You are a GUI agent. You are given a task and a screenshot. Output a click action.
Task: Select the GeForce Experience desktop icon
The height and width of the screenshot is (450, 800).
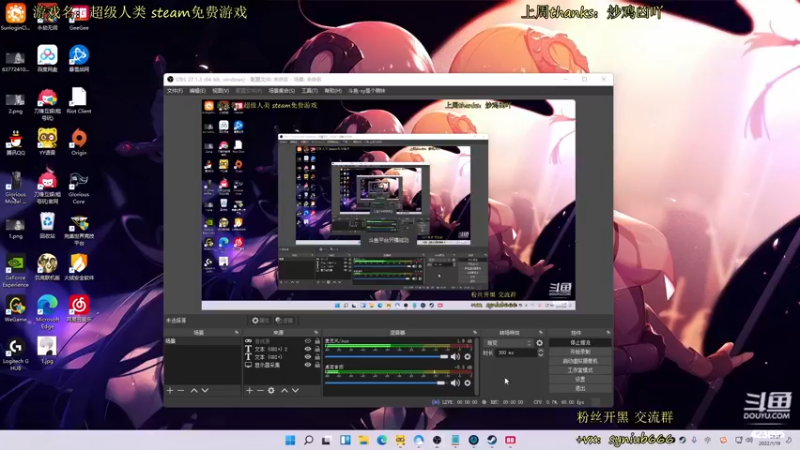click(x=15, y=270)
